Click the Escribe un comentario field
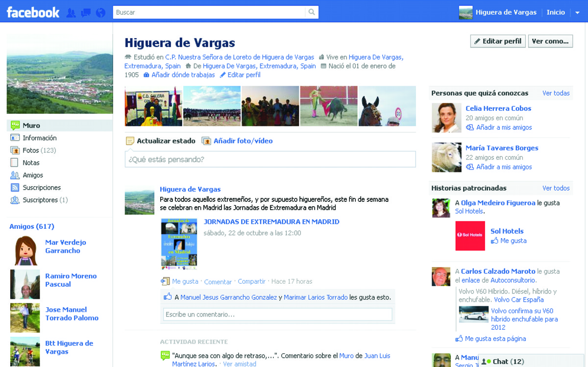Image resolution: width=588 pixels, height=367 pixels. (x=277, y=315)
